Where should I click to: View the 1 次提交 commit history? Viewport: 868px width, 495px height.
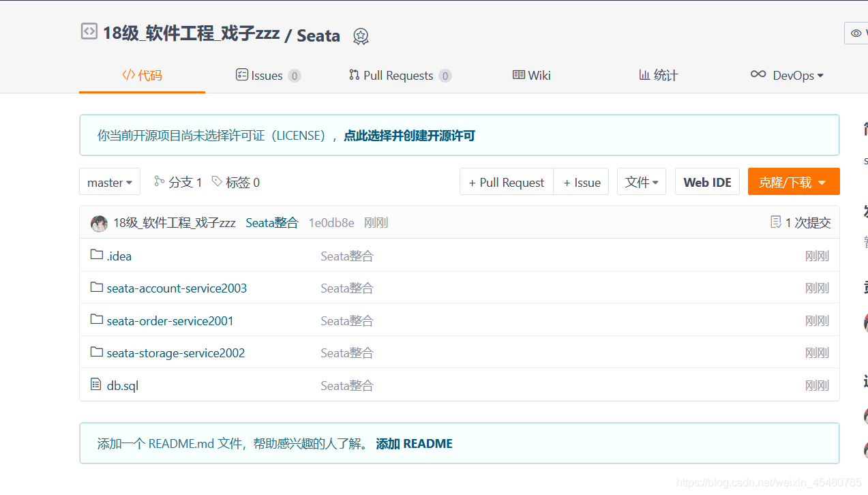808,223
